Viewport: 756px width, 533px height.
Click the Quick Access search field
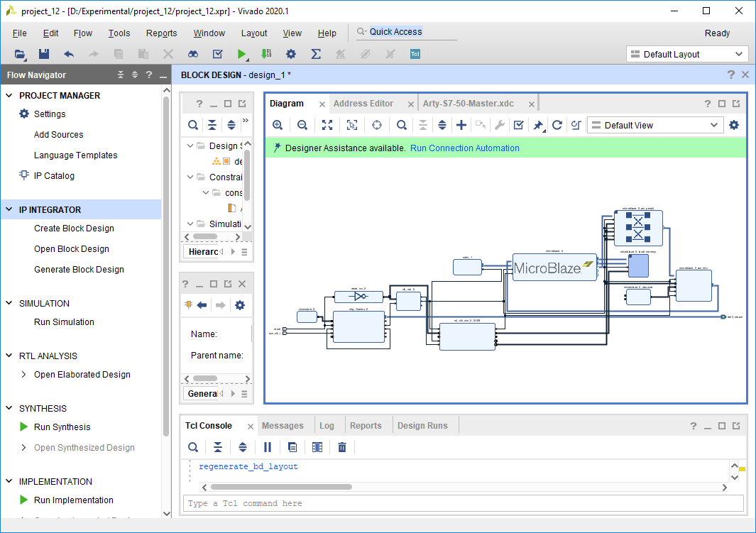click(x=407, y=32)
